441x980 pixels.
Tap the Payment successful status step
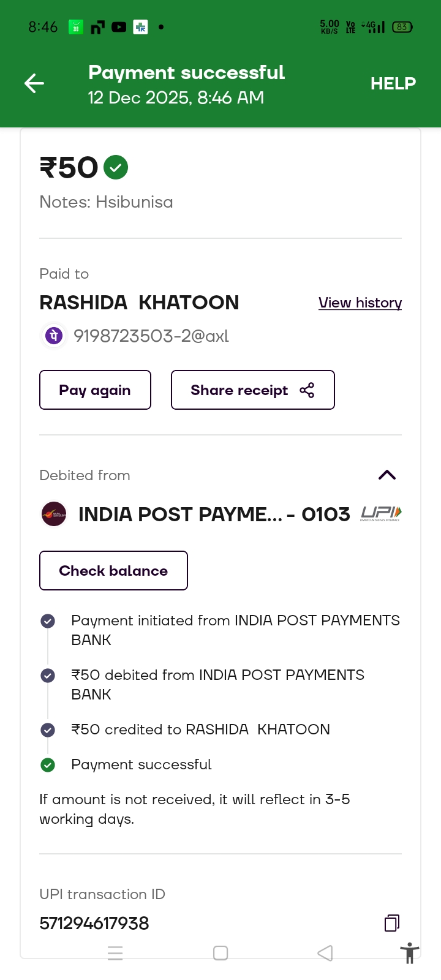[141, 764]
